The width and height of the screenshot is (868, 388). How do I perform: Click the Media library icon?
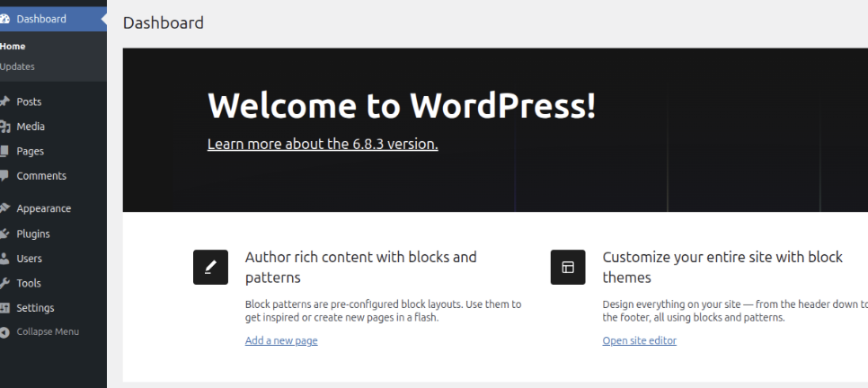click(x=4, y=127)
